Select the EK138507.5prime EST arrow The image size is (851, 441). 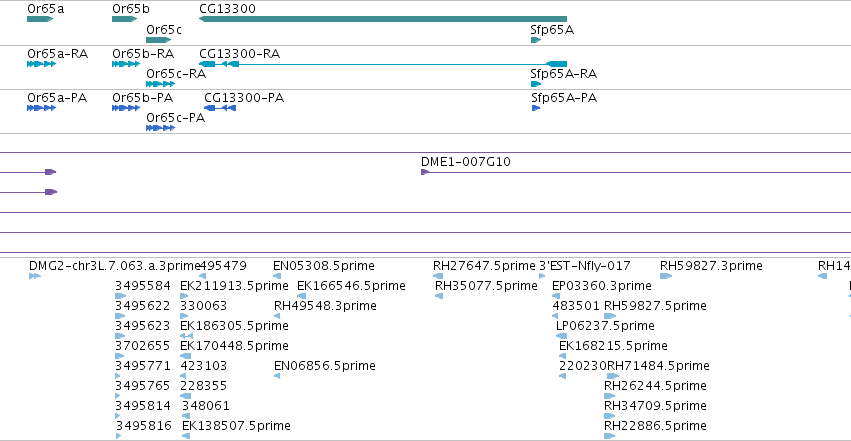[x=186, y=436]
